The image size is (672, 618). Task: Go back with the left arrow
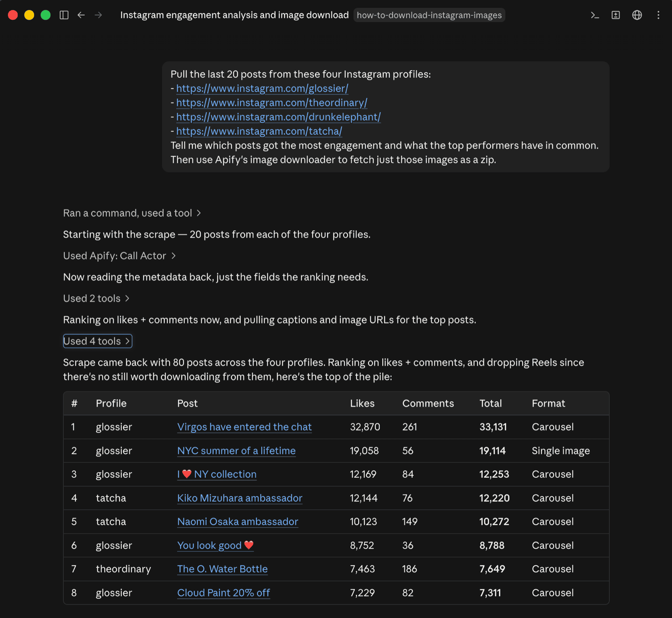coord(81,15)
